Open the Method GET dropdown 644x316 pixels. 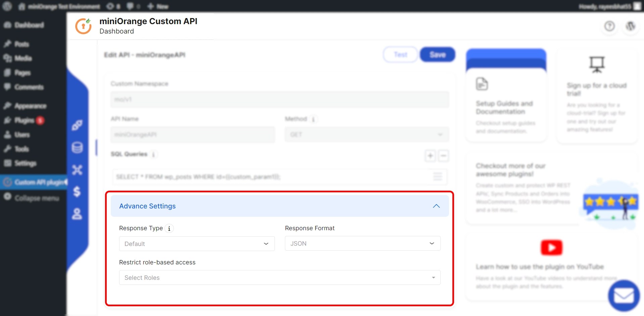point(367,135)
